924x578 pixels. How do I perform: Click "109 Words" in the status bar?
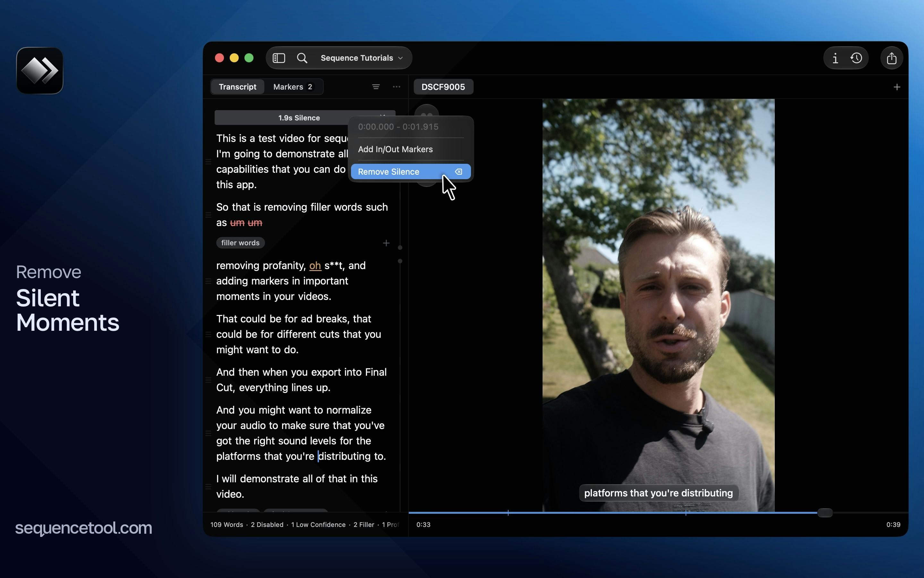pyautogui.click(x=227, y=524)
